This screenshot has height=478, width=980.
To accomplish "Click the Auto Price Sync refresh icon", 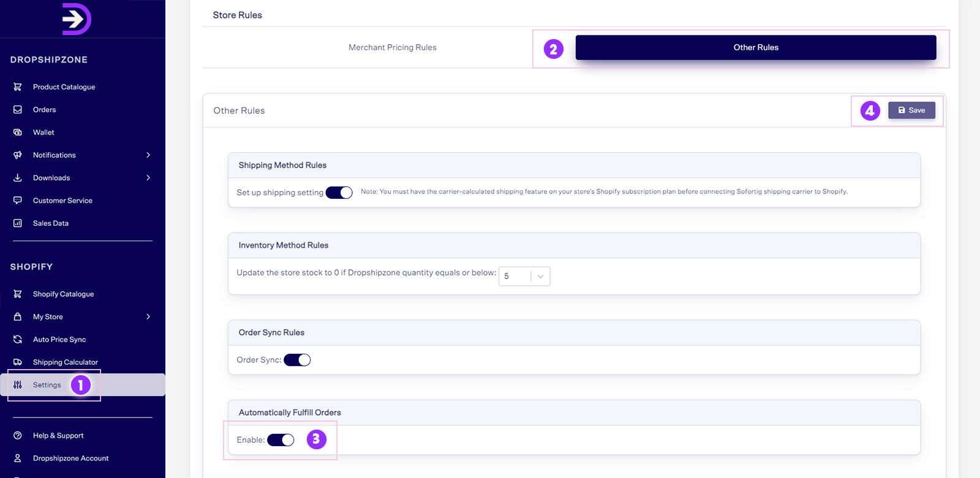I will pyautogui.click(x=18, y=339).
